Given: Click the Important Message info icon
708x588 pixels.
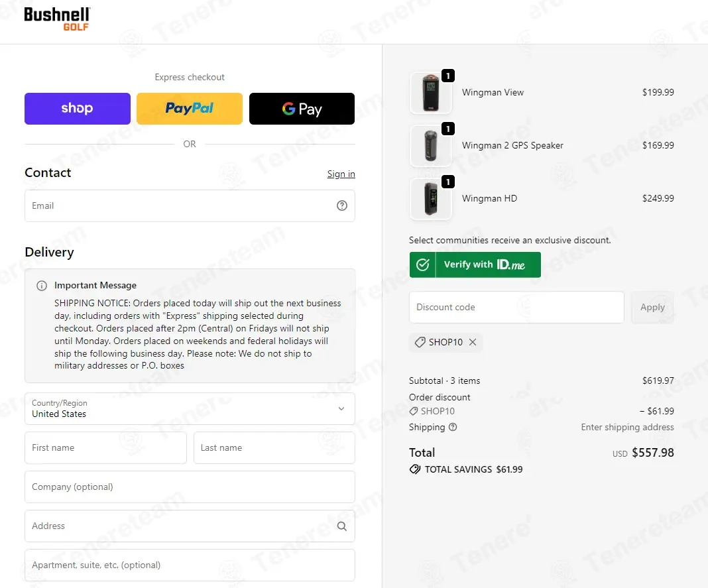Looking at the screenshot, I should click(x=42, y=286).
